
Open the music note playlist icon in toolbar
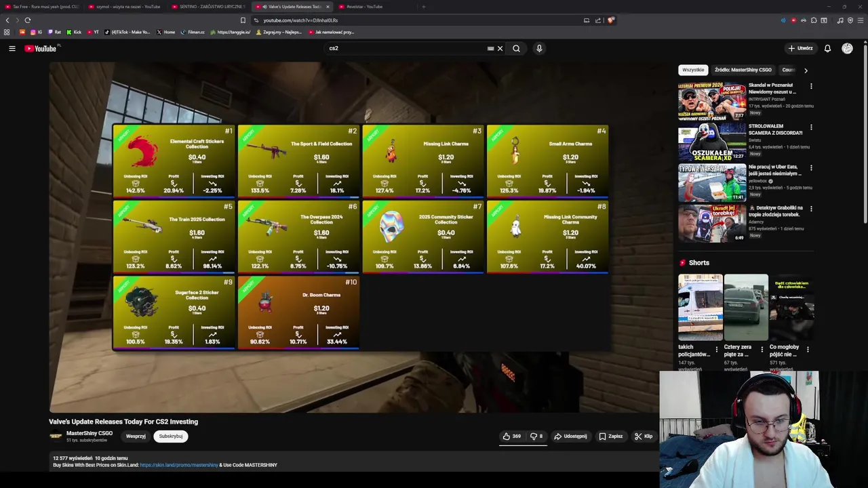pyautogui.click(x=840, y=20)
